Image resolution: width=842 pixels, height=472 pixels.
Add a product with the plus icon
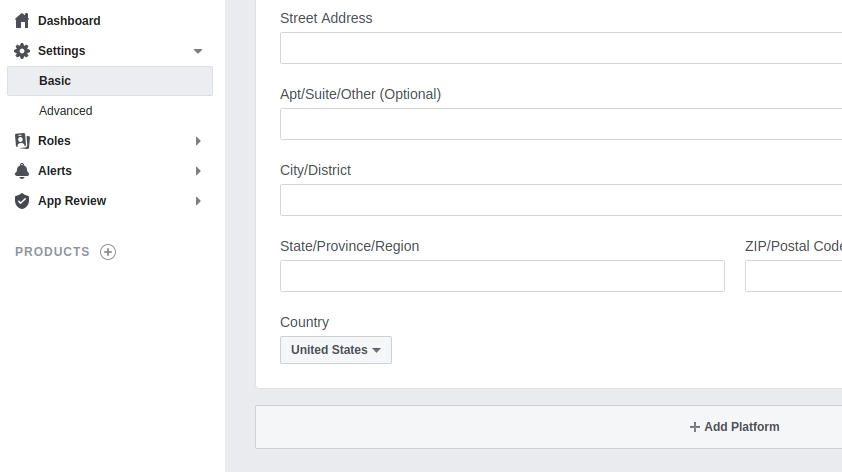108,252
